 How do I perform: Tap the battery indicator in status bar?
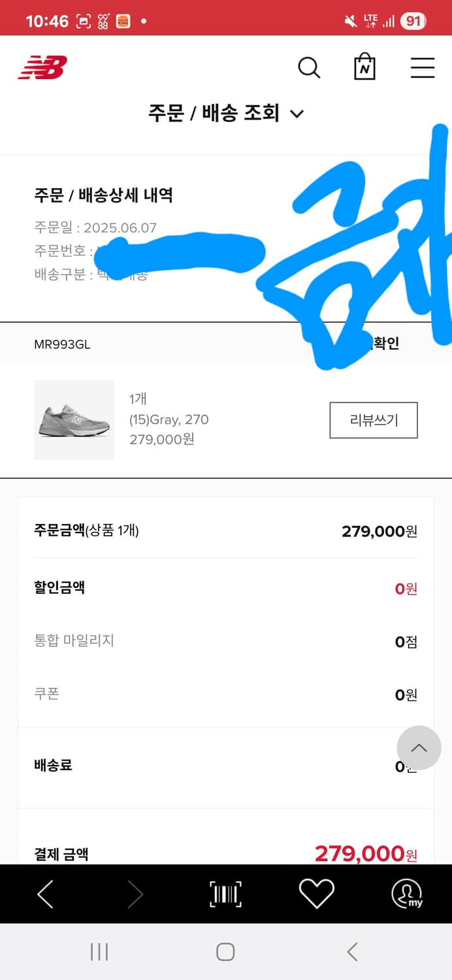click(413, 21)
